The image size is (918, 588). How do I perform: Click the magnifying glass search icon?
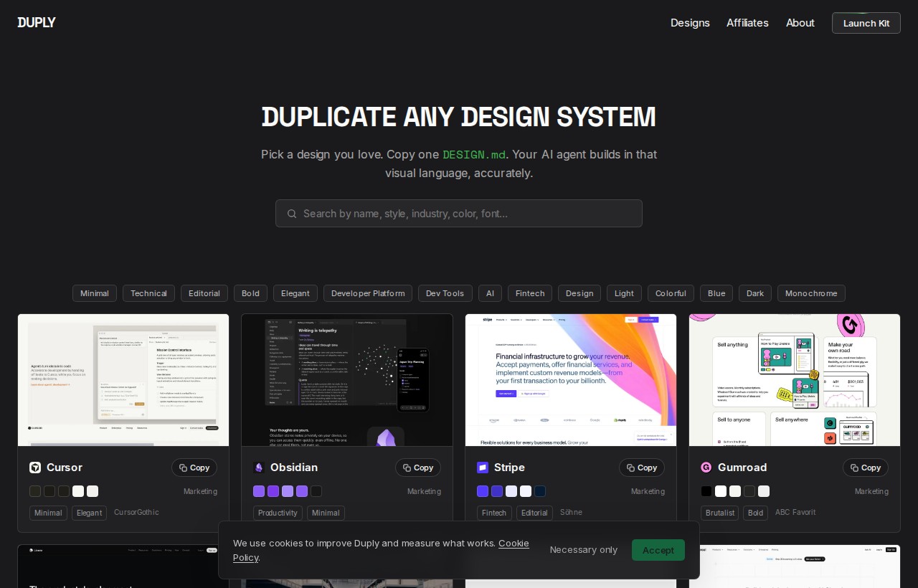click(x=292, y=214)
